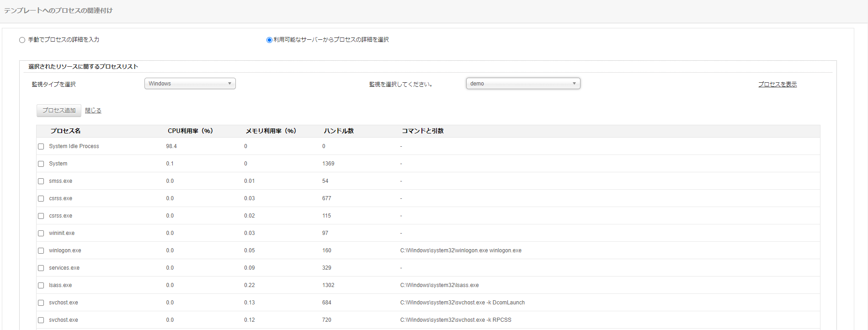The height and width of the screenshot is (330, 868).
Task: Select the manual process entry radio button
Action: (x=22, y=40)
